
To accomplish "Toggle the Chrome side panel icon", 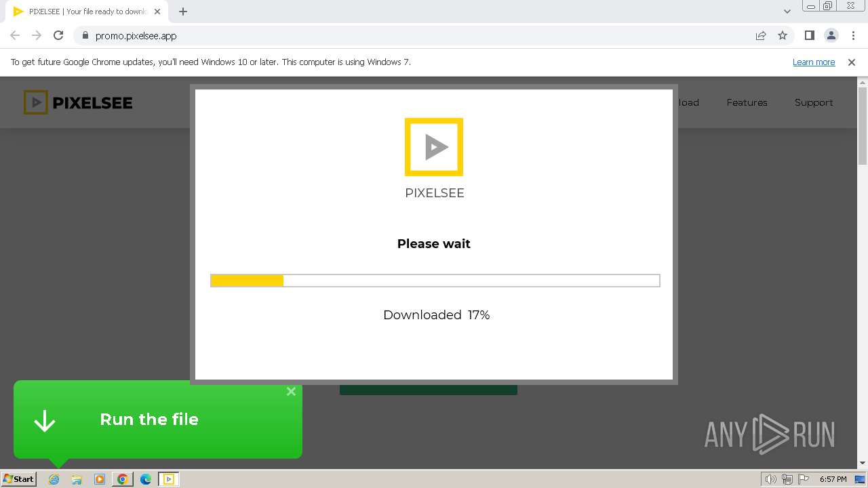I will (x=809, y=36).
